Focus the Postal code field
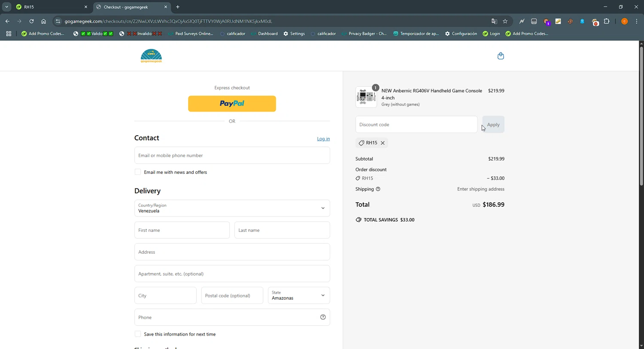Screen dimensions: 644x349 [x=232, y=295]
